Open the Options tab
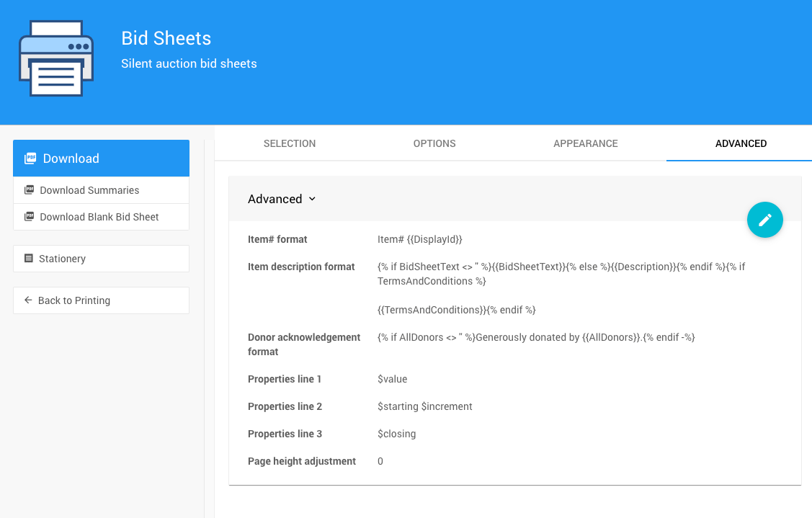This screenshot has height=518, width=812. (x=434, y=143)
